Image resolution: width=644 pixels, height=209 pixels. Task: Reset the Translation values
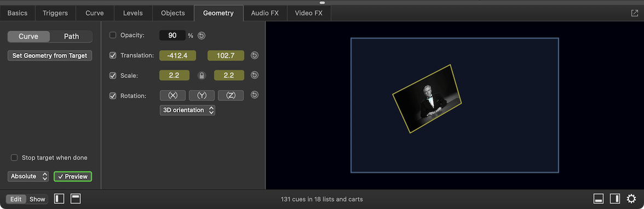point(255,55)
